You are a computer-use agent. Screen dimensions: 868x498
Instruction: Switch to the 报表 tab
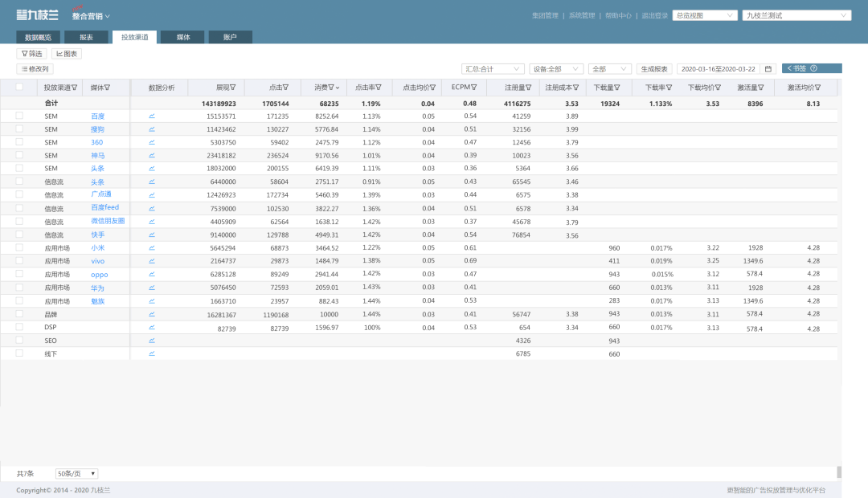(86, 37)
